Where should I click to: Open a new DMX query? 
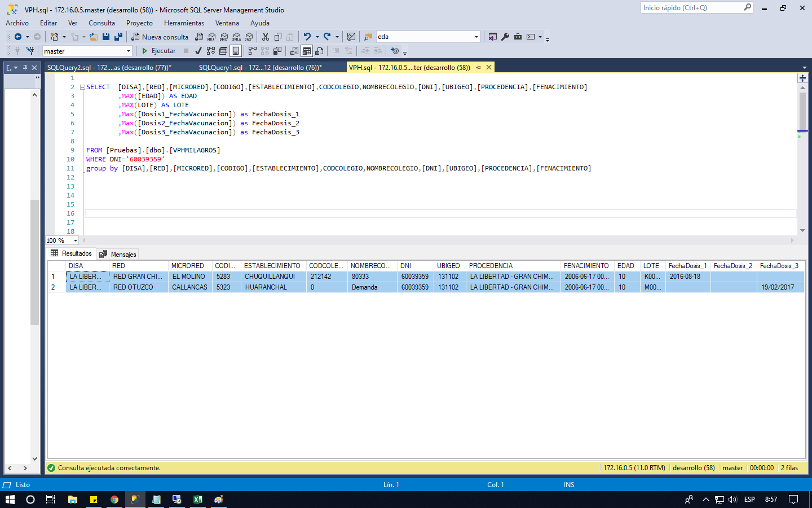[224, 37]
